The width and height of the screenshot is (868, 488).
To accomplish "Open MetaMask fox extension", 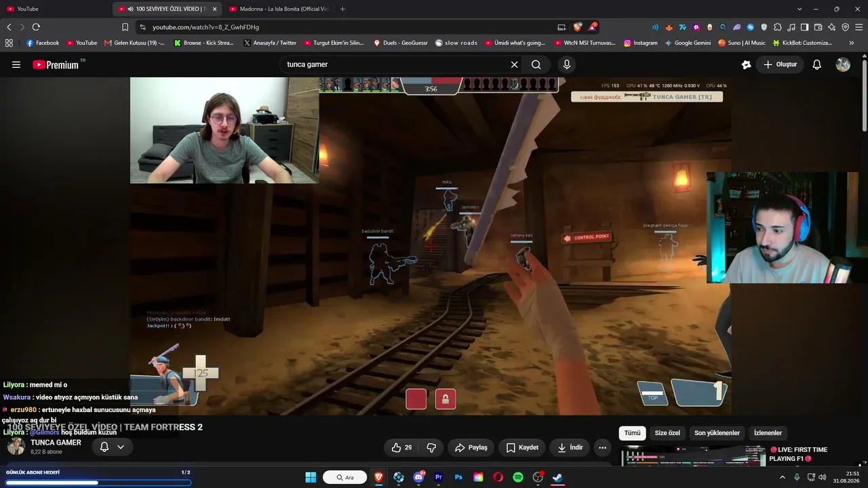I will coord(669,27).
